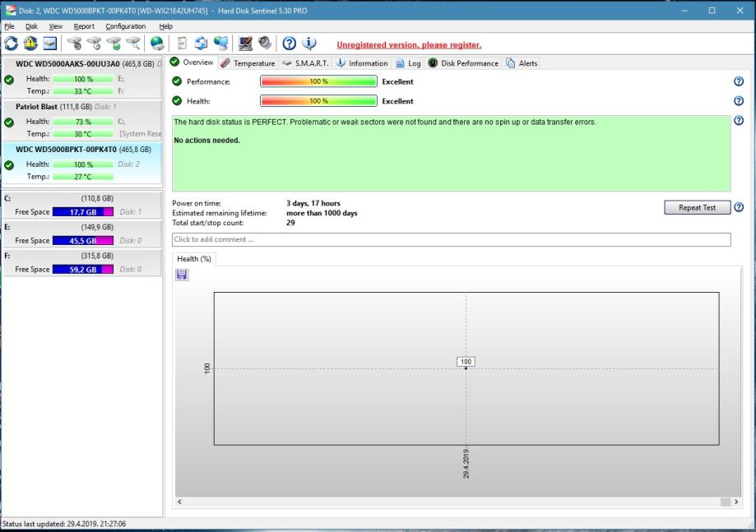The width and height of the screenshot is (756, 532).
Task: Open the S.M.A.R.T. tab
Action: 305,63
